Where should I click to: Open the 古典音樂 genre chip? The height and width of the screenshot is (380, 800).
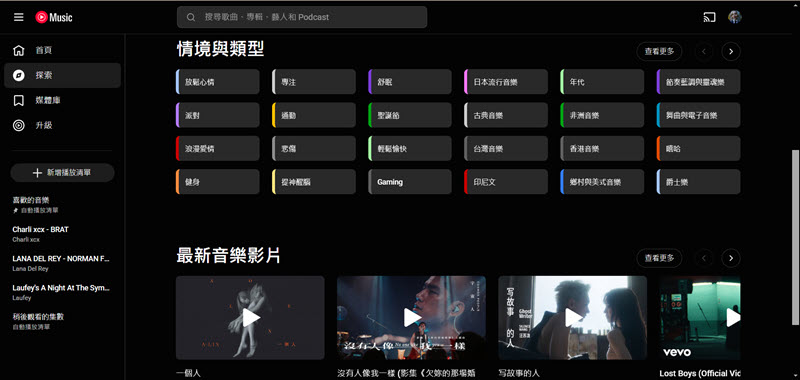click(x=506, y=115)
